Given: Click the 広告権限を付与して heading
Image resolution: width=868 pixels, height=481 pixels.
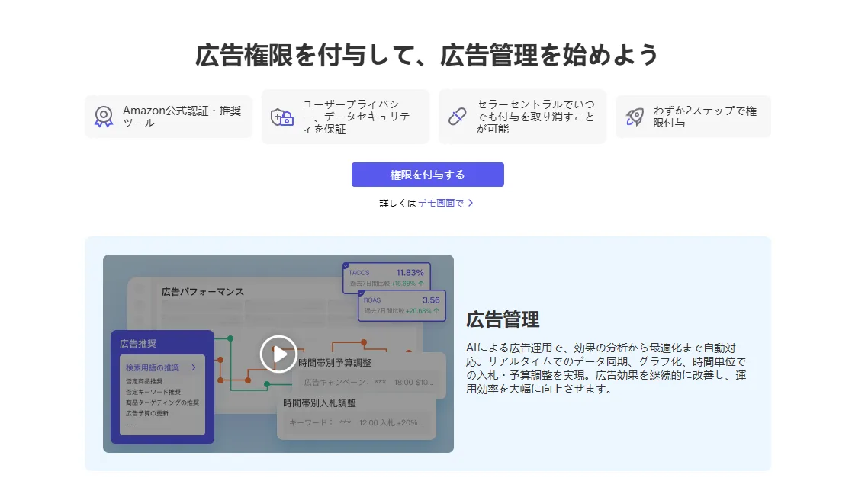Looking at the screenshot, I should pos(427,55).
